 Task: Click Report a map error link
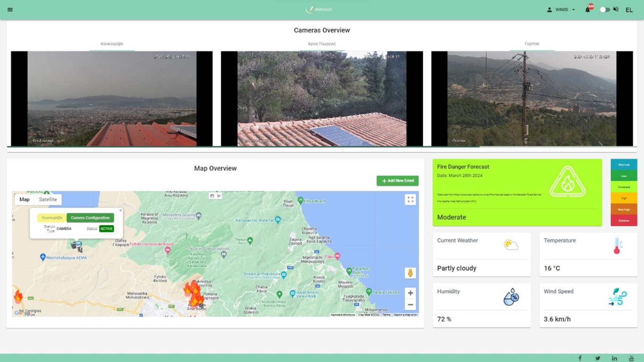click(x=405, y=315)
